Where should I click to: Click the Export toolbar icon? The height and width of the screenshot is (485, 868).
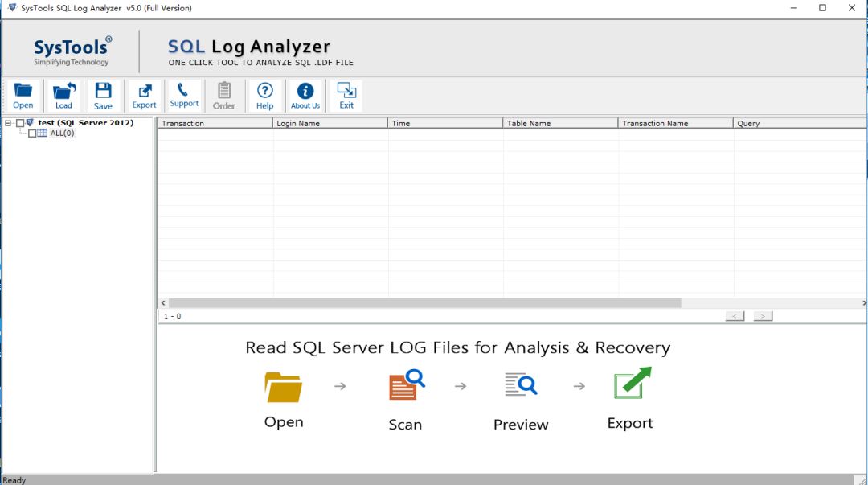pos(145,96)
